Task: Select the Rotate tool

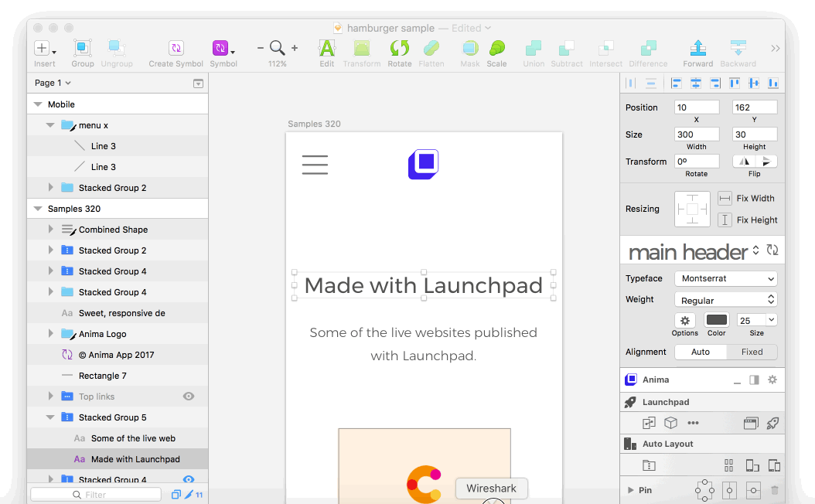Action: [x=399, y=49]
